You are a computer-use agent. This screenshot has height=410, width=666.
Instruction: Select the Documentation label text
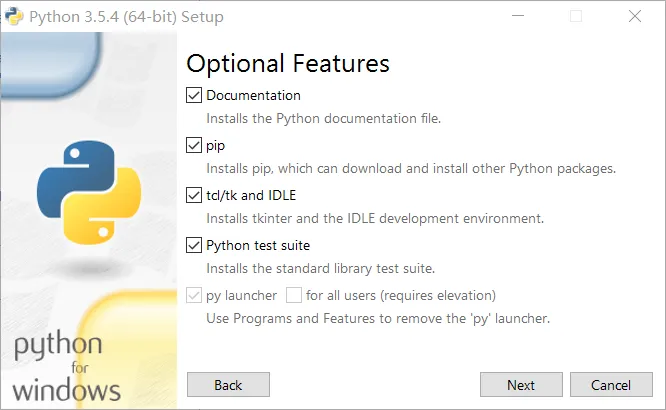coord(254,96)
